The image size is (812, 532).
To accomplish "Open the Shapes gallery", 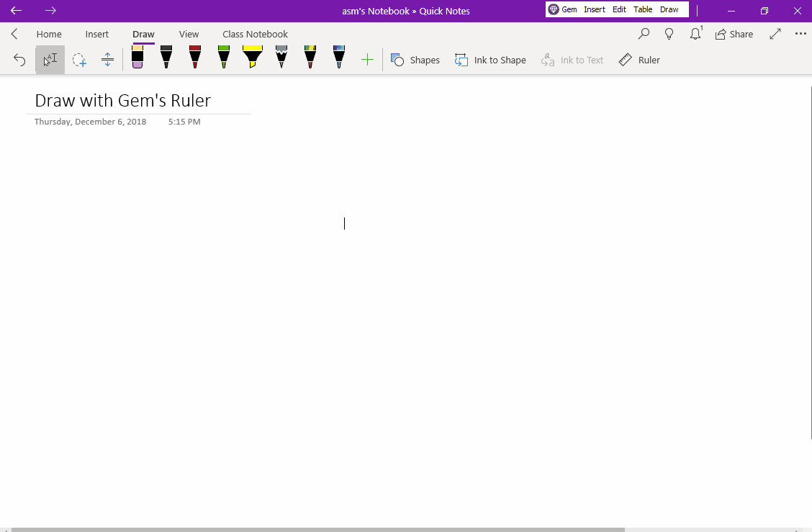I will 415,60.
